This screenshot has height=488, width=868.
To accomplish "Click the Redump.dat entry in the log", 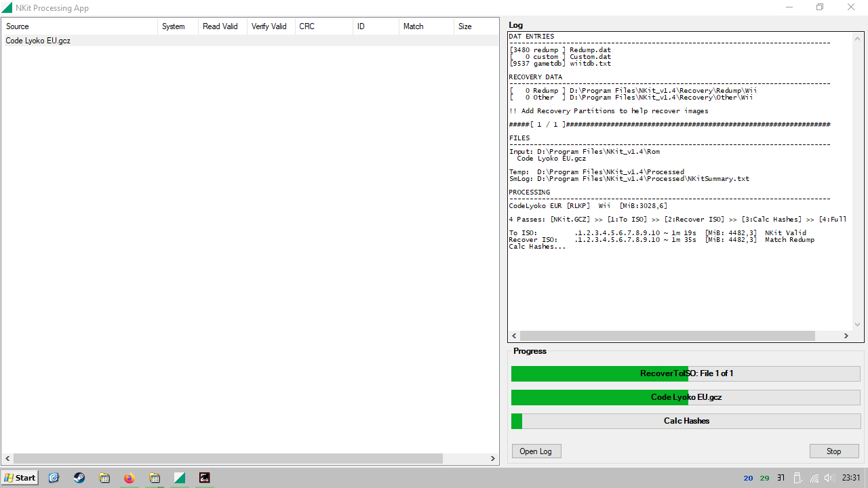I will point(590,50).
